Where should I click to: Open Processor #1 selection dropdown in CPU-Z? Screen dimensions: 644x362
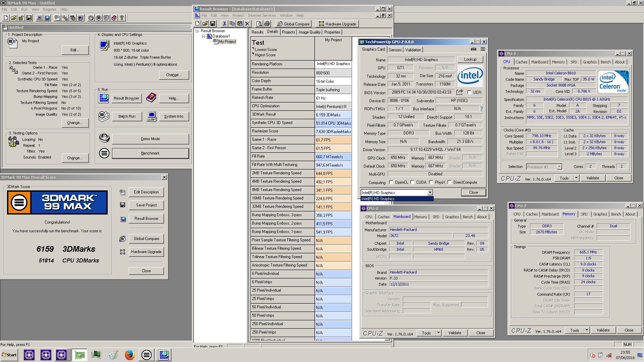point(559,167)
